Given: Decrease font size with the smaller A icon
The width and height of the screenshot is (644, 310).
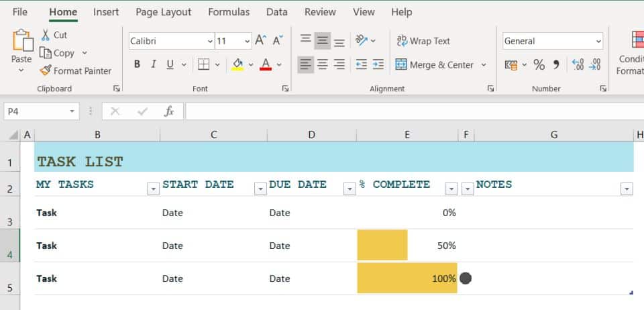Looking at the screenshot, I should click(x=278, y=40).
